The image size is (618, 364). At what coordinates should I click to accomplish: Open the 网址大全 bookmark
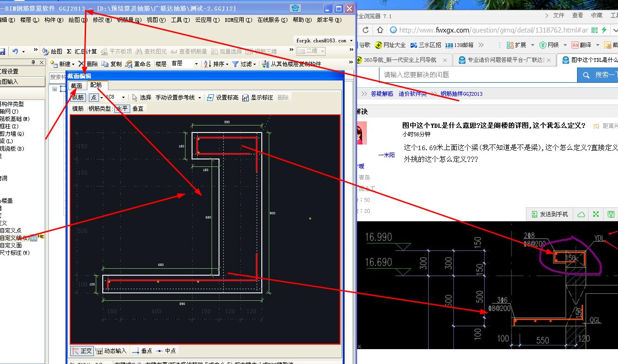coord(390,45)
